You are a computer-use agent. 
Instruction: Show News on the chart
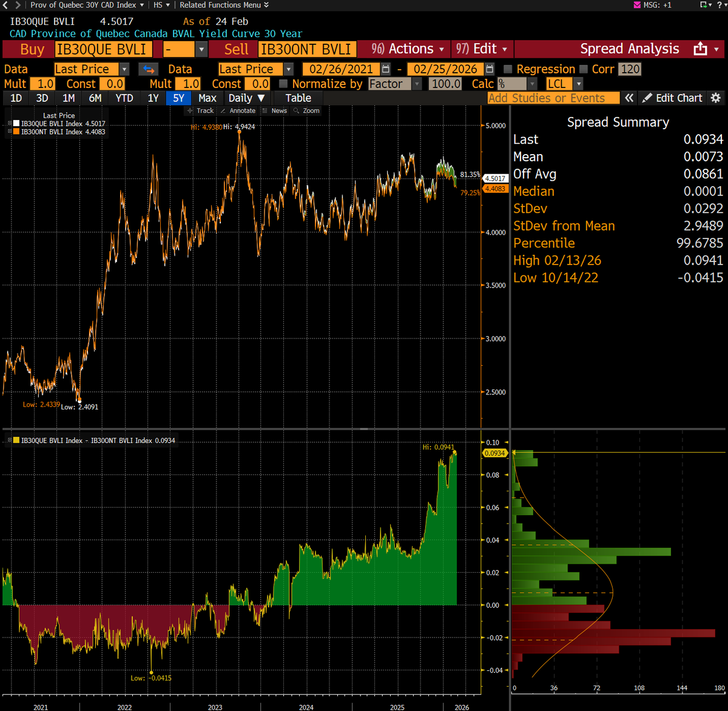(275, 110)
